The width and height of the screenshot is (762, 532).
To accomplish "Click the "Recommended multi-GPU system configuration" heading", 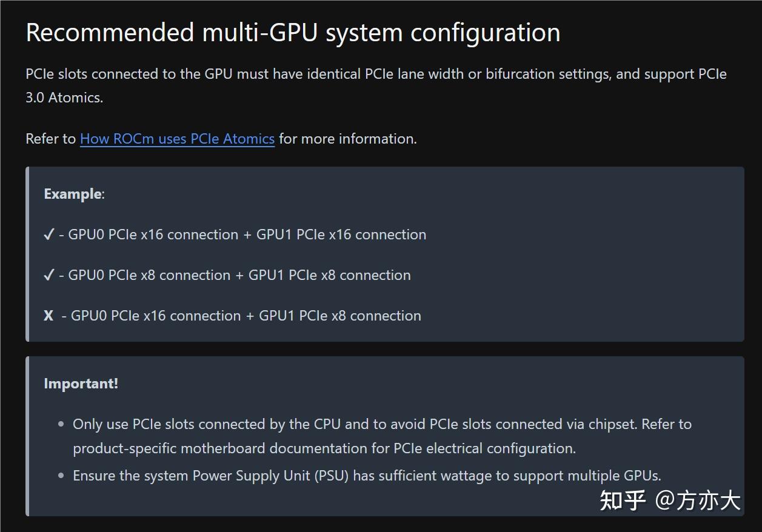I will click(x=293, y=32).
